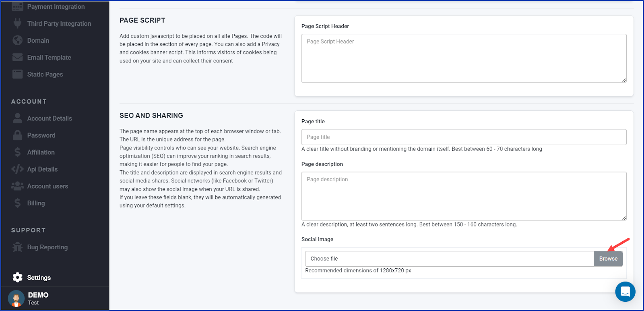Click the 'PAGE SCRIPT' heading
The height and width of the screenshot is (311, 644).
click(x=142, y=20)
